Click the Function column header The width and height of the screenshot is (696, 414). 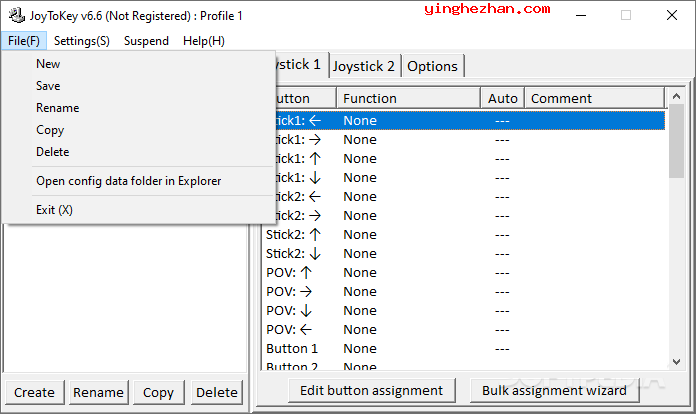pos(408,98)
